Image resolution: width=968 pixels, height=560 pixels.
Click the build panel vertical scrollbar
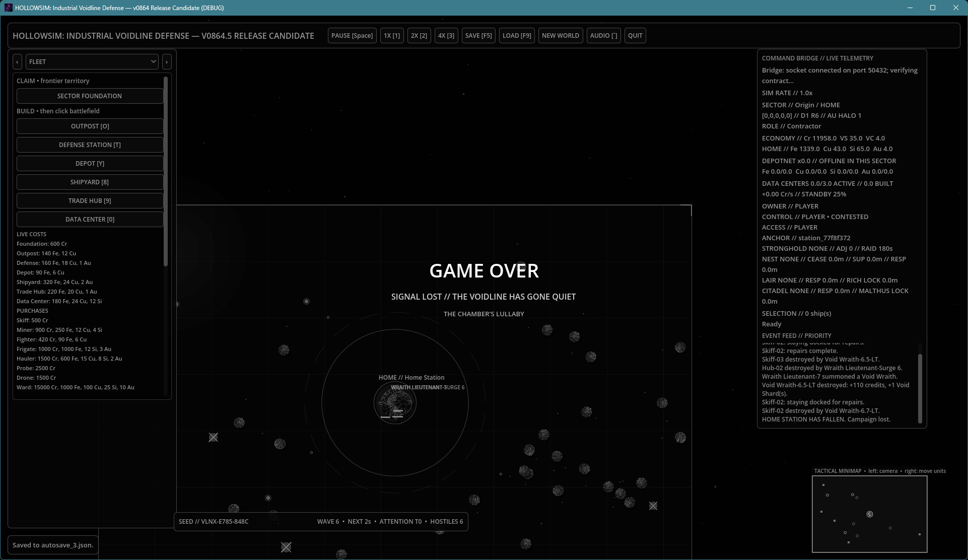coord(166,171)
